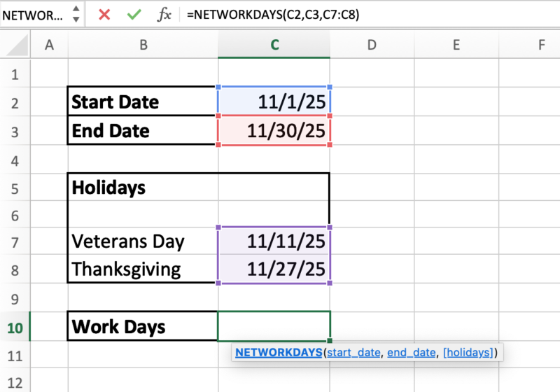This screenshot has width=560, height=392.
Task: Click the Name Box field
Action: (x=31, y=15)
